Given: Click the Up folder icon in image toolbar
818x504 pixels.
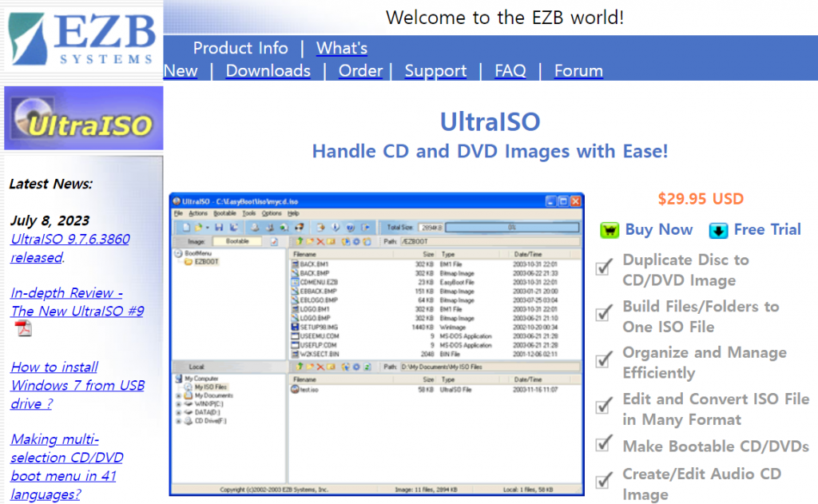Looking at the screenshot, I should [299, 241].
